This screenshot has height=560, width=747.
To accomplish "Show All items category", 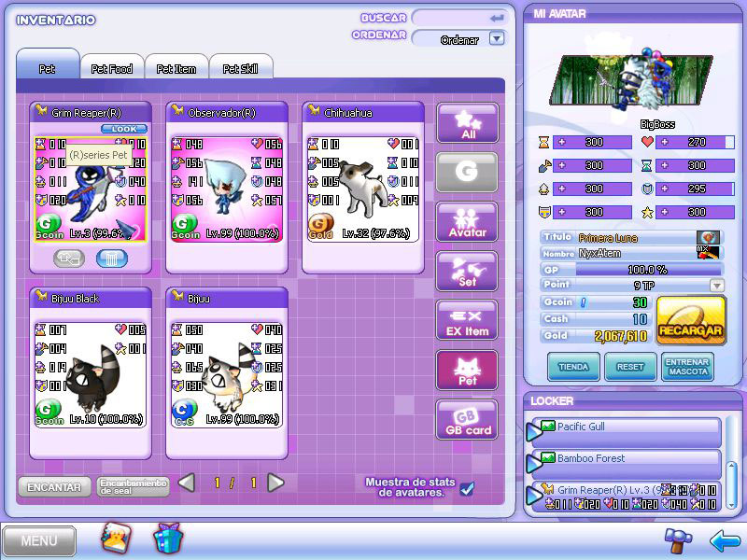I will pyautogui.click(x=468, y=124).
